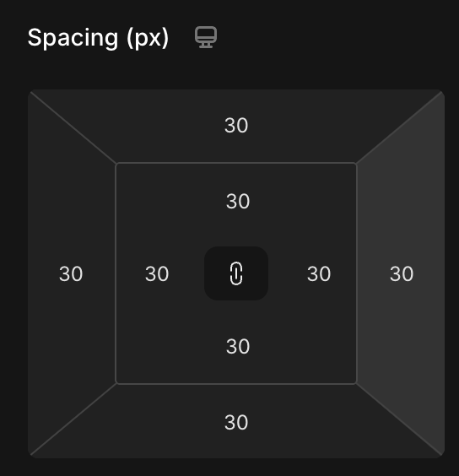Click the outer top margin trapezoid area

pos(236,126)
